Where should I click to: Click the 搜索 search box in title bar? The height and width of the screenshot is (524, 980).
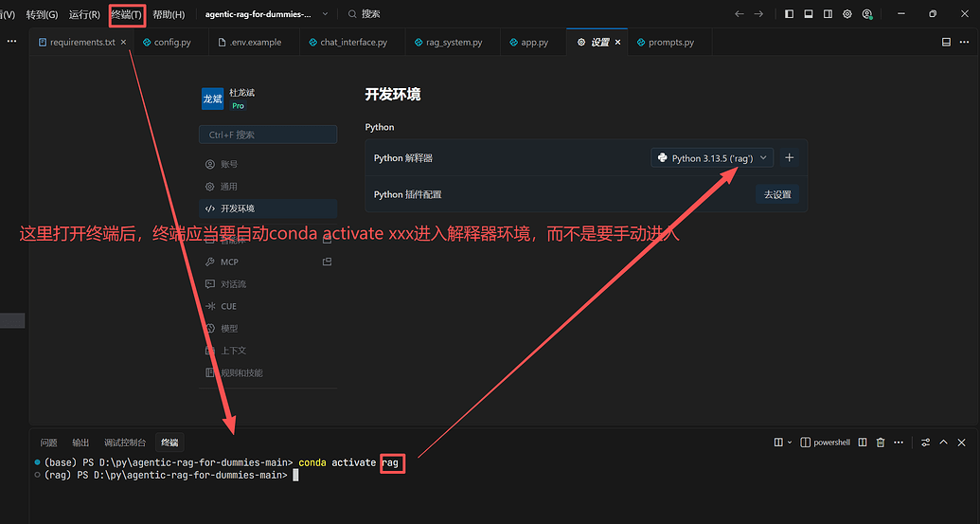[365, 14]
